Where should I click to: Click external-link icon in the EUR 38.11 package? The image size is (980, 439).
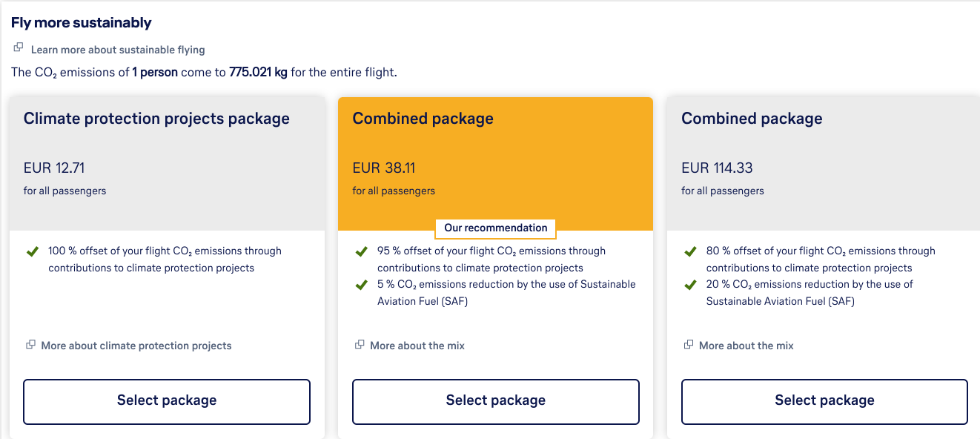360,345
